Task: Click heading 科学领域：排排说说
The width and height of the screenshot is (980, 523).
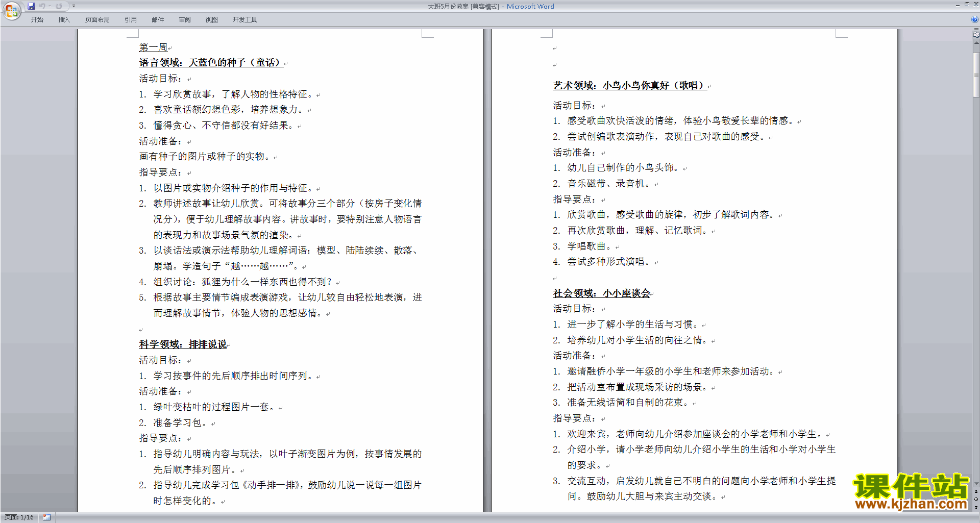Action: tap(183, 344)
